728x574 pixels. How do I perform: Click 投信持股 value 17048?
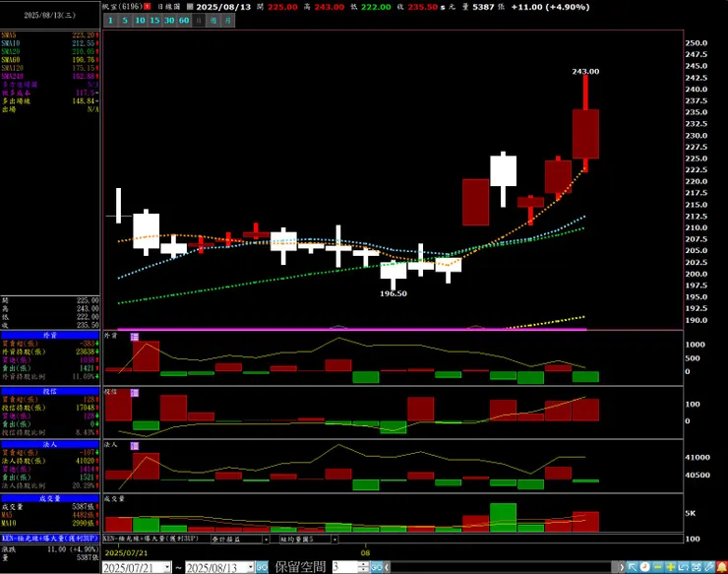coord(85,408)
